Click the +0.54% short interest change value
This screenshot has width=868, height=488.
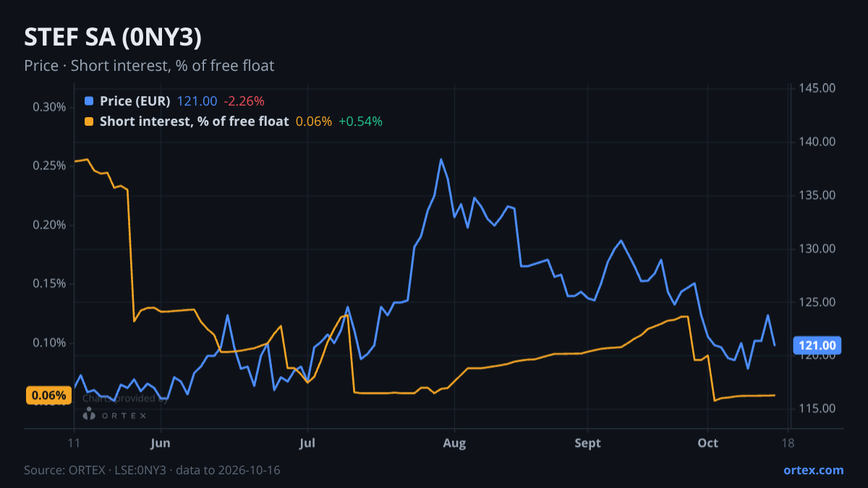[360, 121]
